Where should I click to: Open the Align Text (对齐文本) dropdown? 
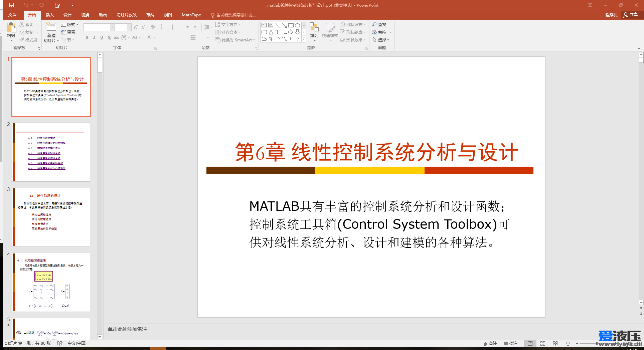click(228, 32)
